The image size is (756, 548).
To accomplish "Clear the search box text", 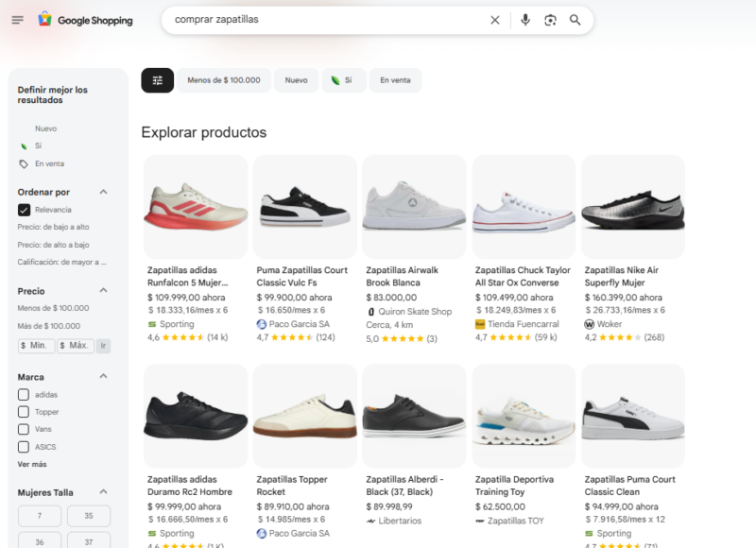I will point(494,20).
